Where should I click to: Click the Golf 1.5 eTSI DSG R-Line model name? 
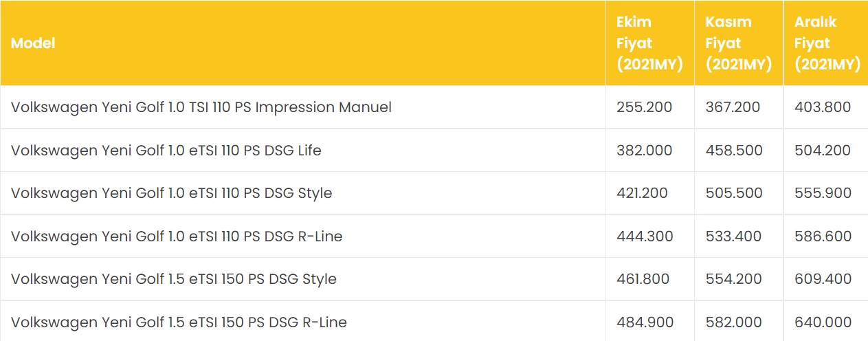click(179, 322)
